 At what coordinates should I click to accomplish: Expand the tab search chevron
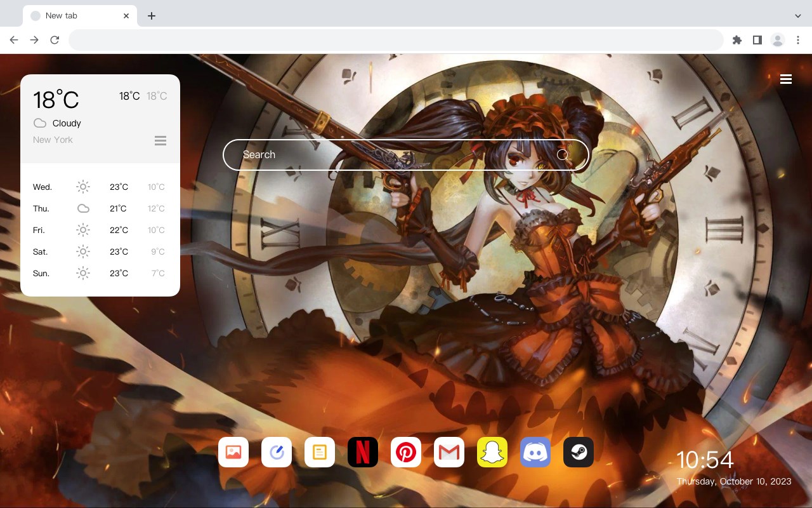798,15
